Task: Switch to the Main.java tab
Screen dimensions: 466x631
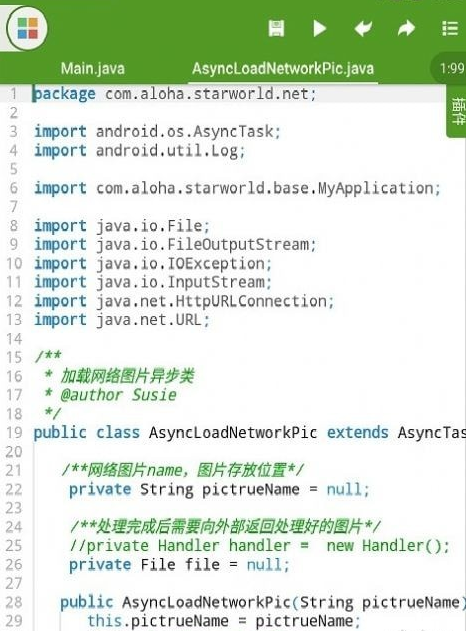Action: tap(93, 68)
